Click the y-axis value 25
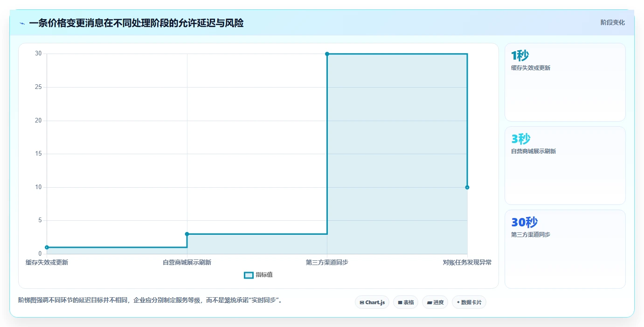 (x=39, y=87)
